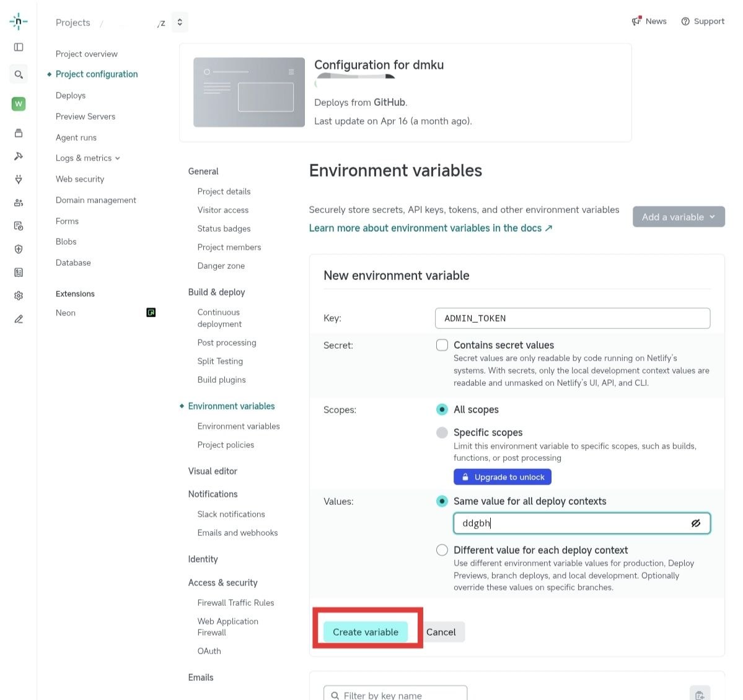Click the site preview thumbnail
This screenshot has height=700, width=743.
point(248,92)
